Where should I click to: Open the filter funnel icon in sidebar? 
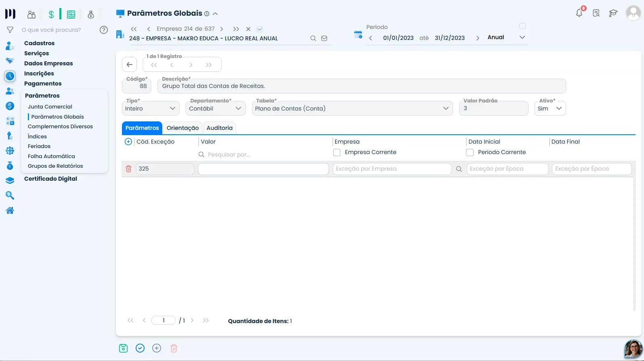(10, 30)
